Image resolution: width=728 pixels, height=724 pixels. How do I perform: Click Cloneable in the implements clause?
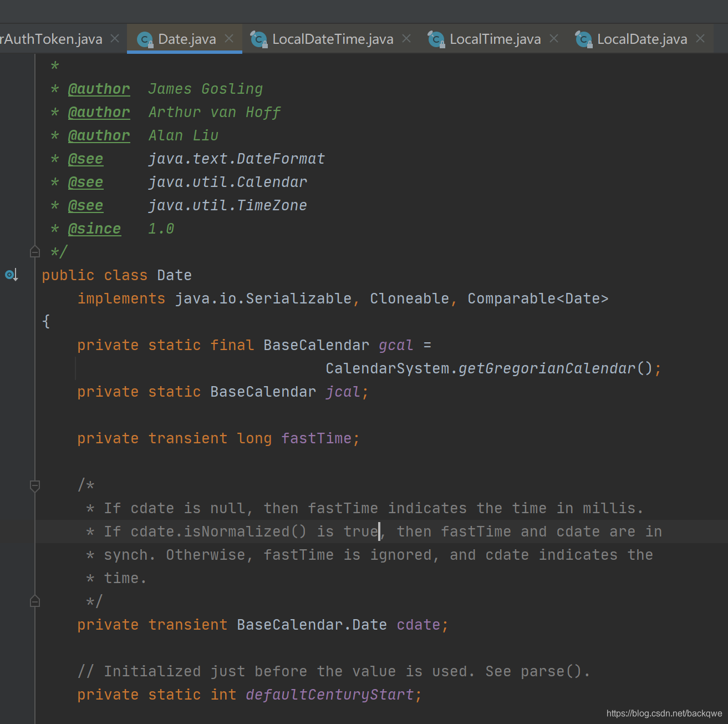(410, 298)
